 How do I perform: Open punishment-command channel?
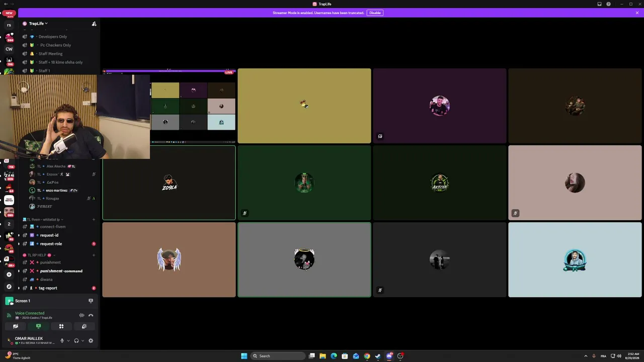pyautogui.click(x=61, y=271)
